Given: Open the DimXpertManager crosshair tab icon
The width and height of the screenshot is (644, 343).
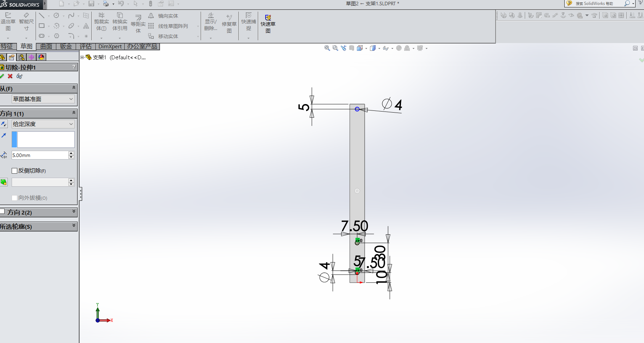Looking at the screenshot, I should (x=31, y=57).
